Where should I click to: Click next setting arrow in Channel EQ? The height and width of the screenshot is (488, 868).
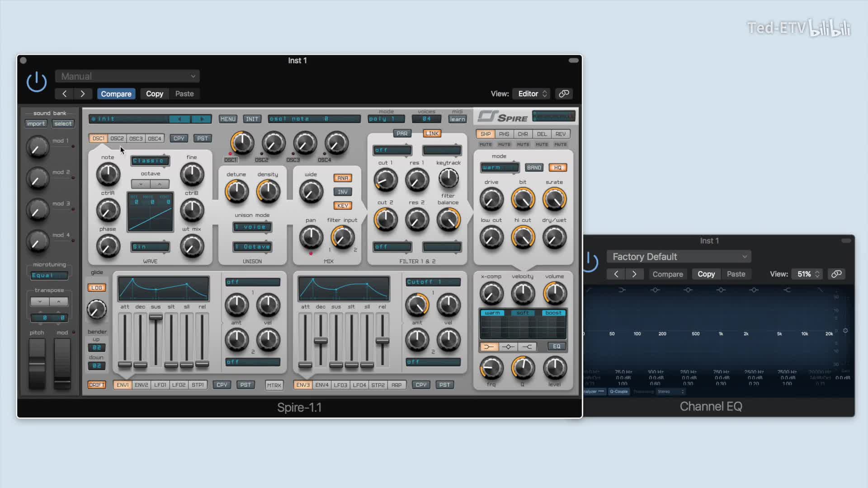(634, 274)
